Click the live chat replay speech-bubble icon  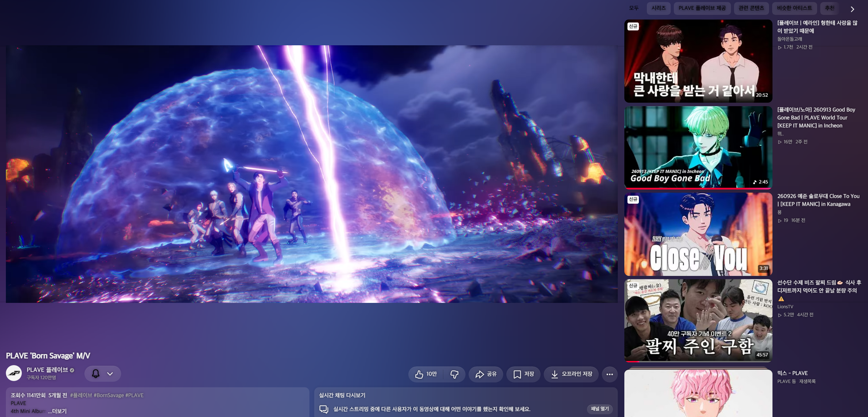[x=324, y=409]
